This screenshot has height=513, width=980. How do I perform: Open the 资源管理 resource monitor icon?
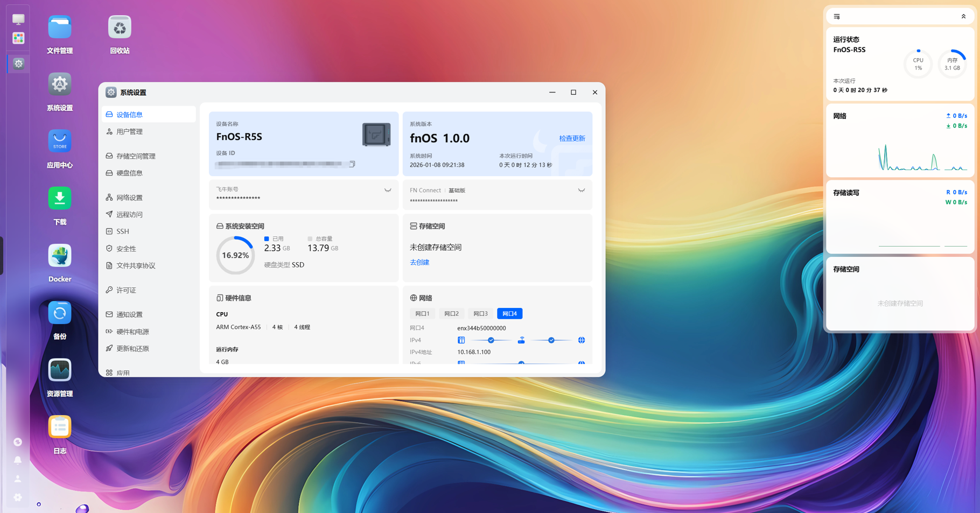[59, 370]
